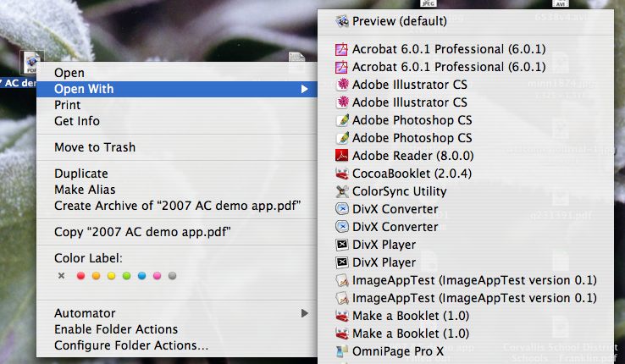Apply the blue color label
The width and height of the screenshot is (625, 364).
pos(142,276)
